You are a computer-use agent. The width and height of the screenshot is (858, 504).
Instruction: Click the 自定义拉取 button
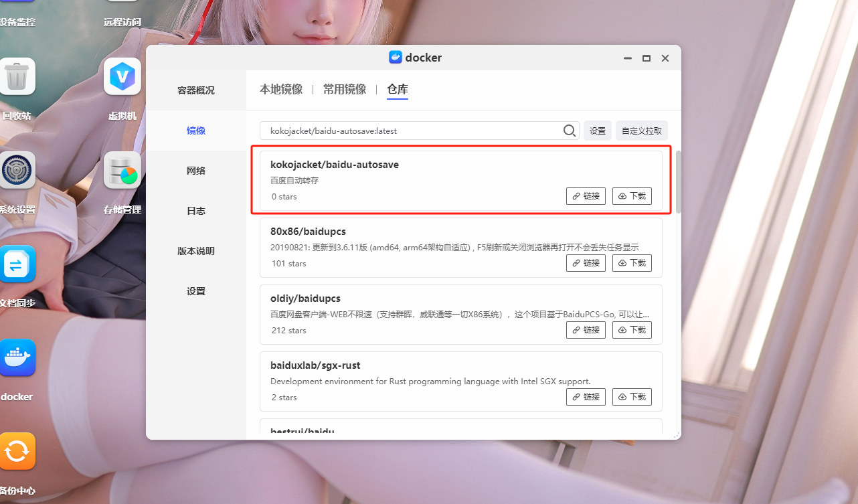pos(642,131)
